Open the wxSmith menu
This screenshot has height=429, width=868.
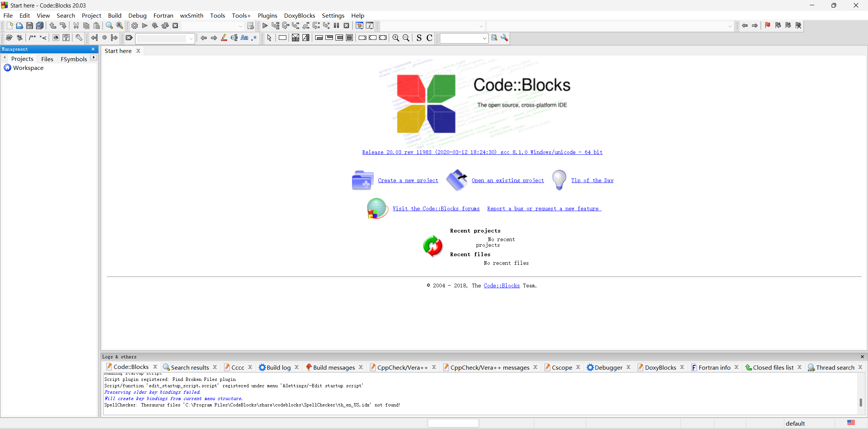192,15
